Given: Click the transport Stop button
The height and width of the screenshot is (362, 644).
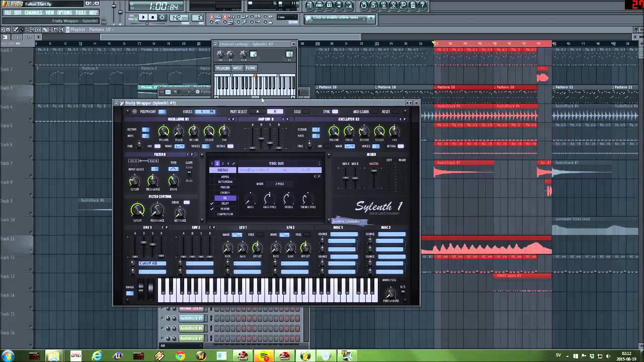Looking at the screenshot, I should (153, 18).
